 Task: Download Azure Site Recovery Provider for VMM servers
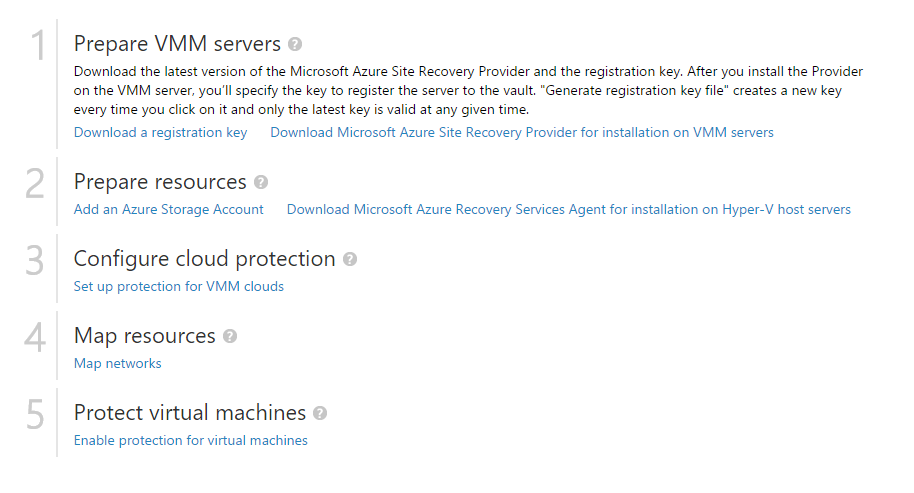point(522,133)
